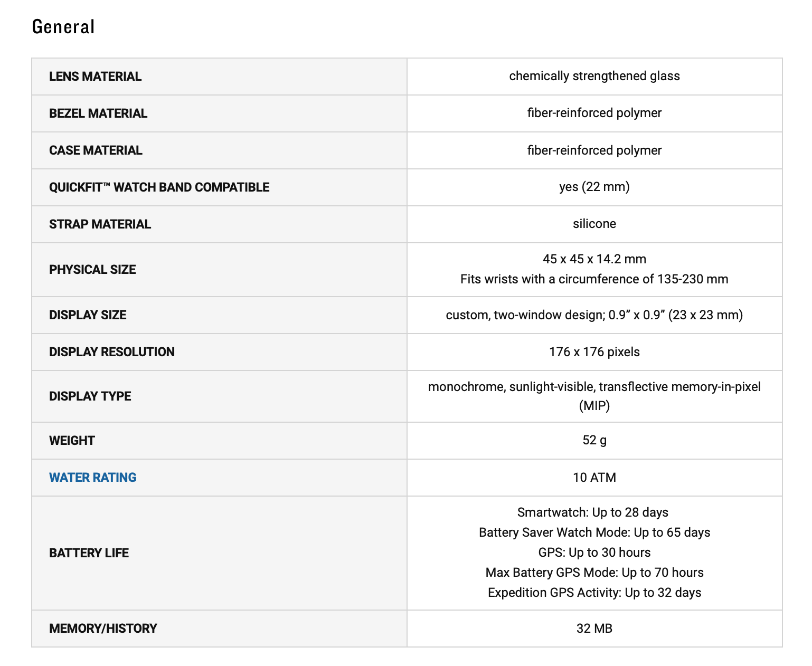The width and height of the screenshot is (812, 666).
Task: Click the BEZEL MATERIAL row label
Action: click(x=98, y=113)
